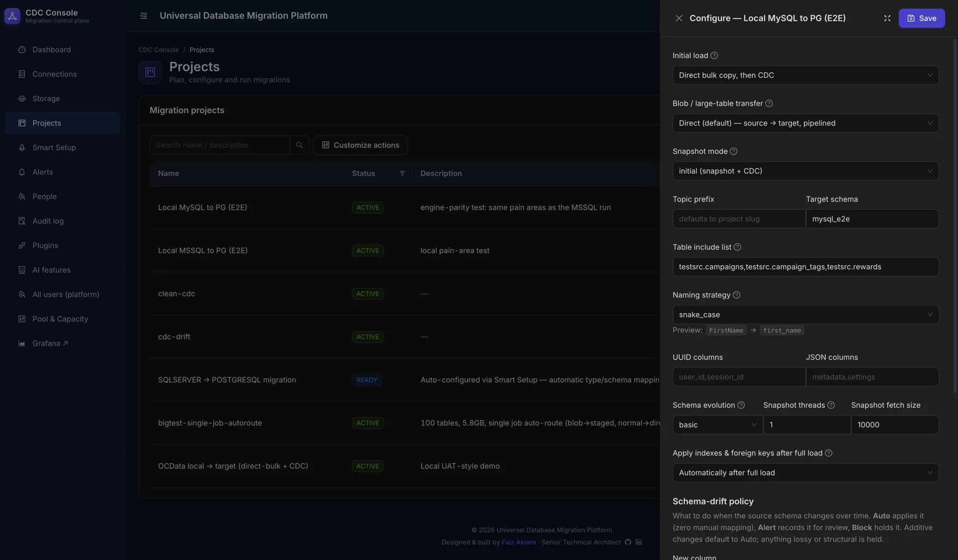
Task: Click the Table include list help icon
Action: coord(737,247)
